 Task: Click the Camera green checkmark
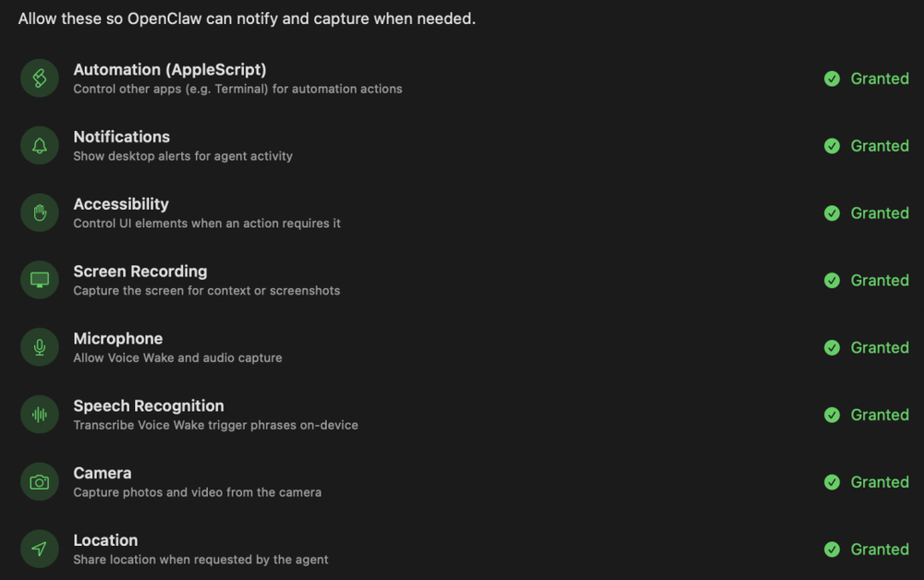[832, 482]
